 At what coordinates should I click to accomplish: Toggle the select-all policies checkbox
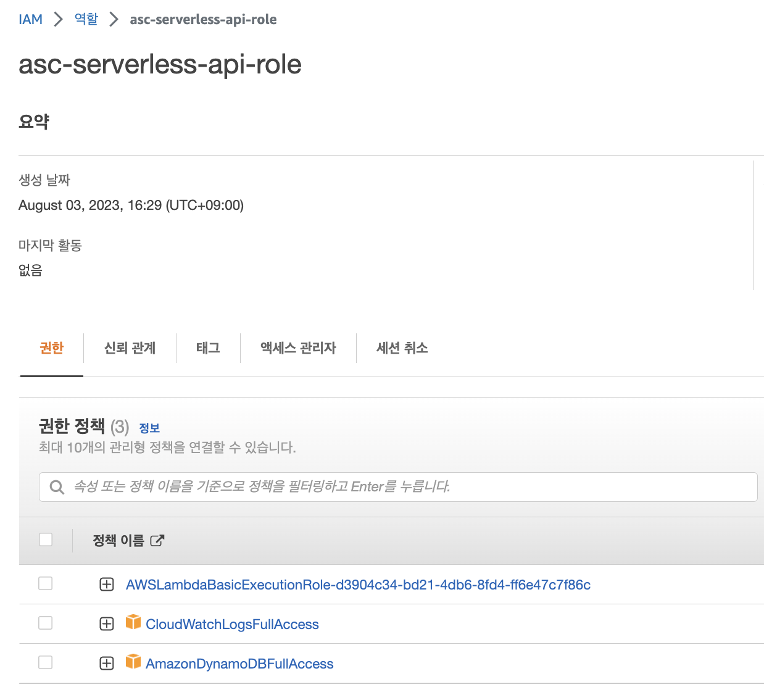tap(46, 540)
